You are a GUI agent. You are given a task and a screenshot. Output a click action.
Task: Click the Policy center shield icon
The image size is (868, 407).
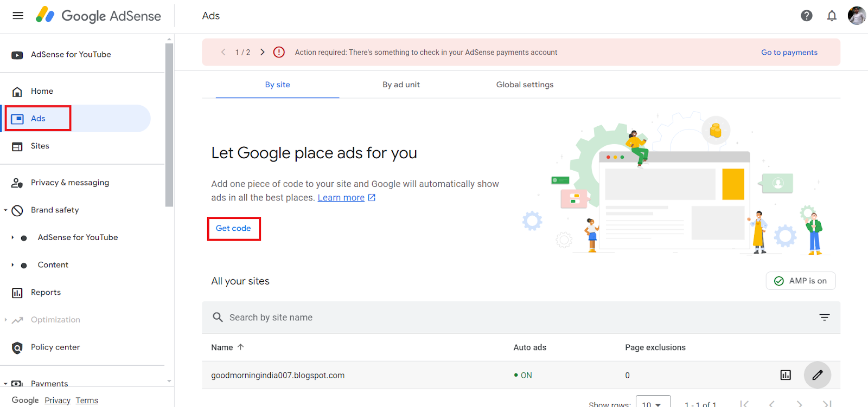(17, 347)
